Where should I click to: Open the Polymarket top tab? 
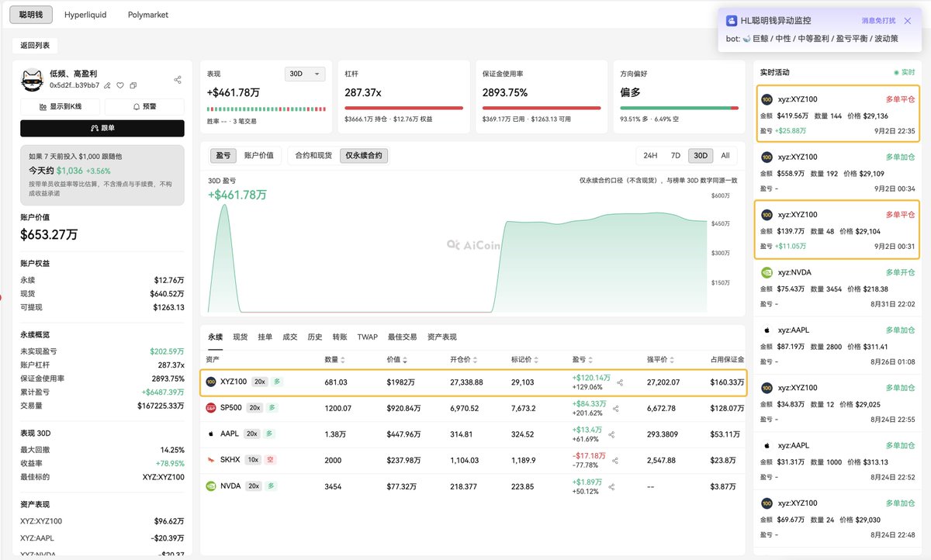click(148, 15)
